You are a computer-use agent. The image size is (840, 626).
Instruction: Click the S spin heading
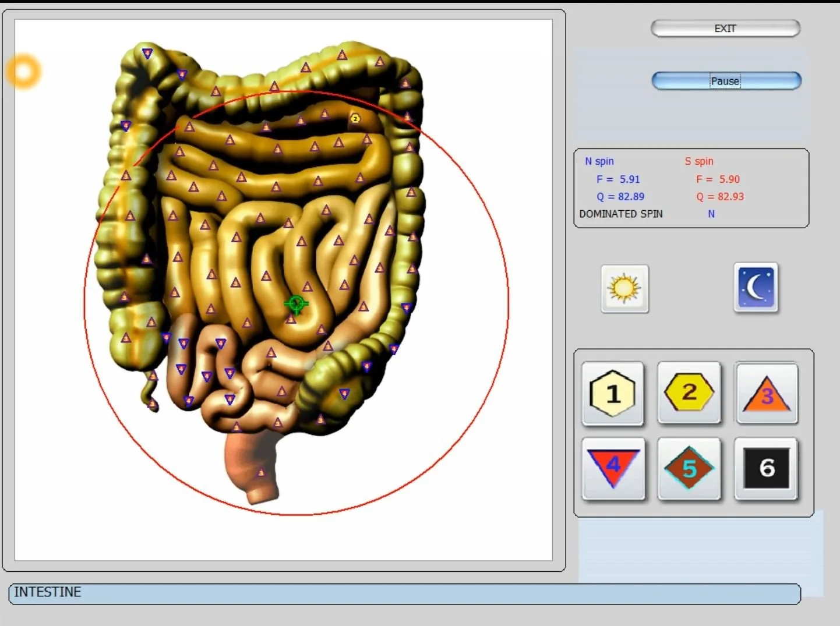pyautogui.click(x=699, y=161)
